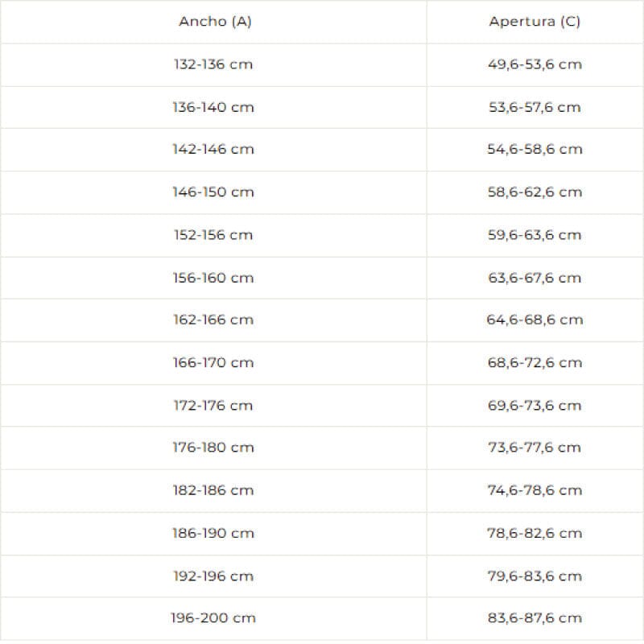Select the 176-180 cm width cell
Viewport: 644px width, 644px height.
pos(213,448)
